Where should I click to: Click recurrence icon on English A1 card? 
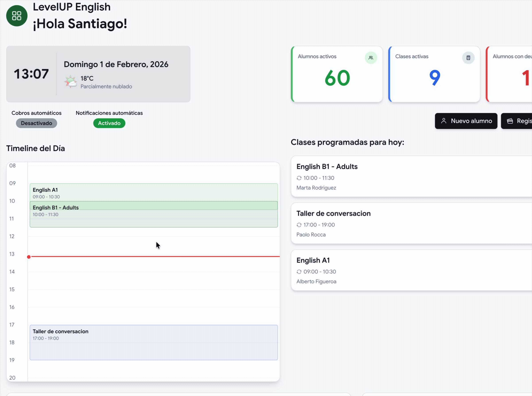(299, 272)
